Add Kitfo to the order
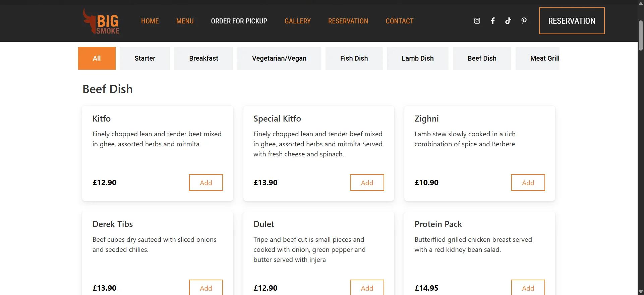644x295 pixels. (206, 182)
